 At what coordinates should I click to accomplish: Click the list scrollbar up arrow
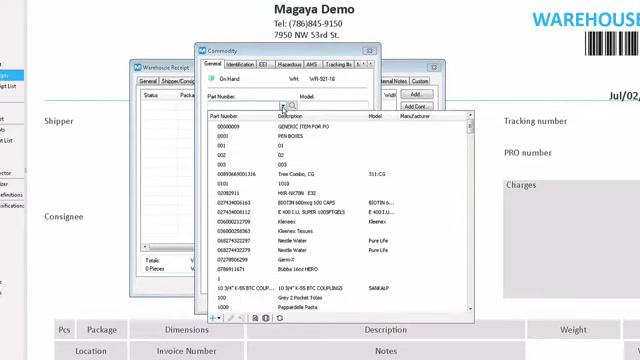pyautogui.click(x=470, y=116)
